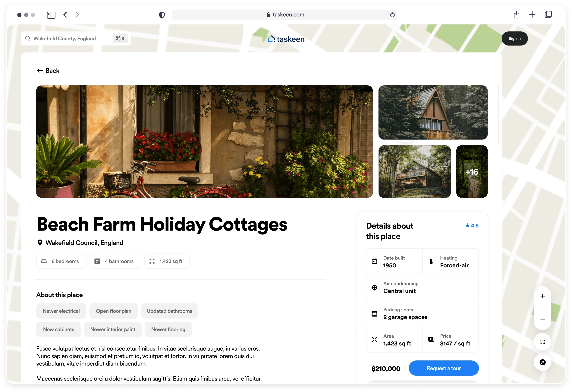Click the location pin icon
The image size is (572, 392).
(40, 243)
